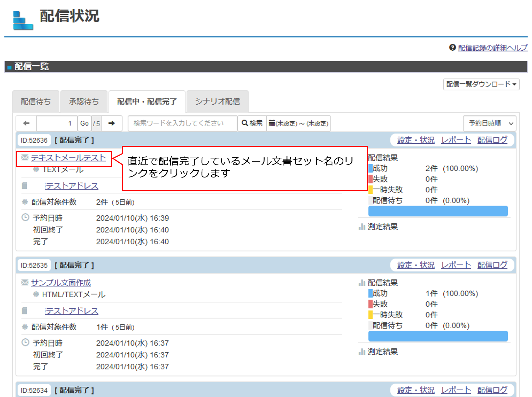
Task: Open the 配信一覧ダウンロード dropdown
Action: coord(481,85)
